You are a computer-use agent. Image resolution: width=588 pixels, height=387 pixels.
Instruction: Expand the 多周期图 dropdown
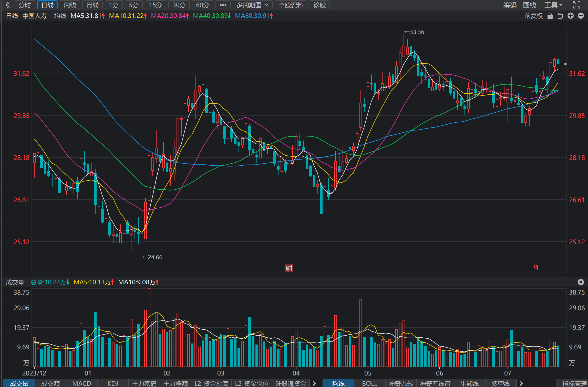pyautogui.click(x=252, y=5)
